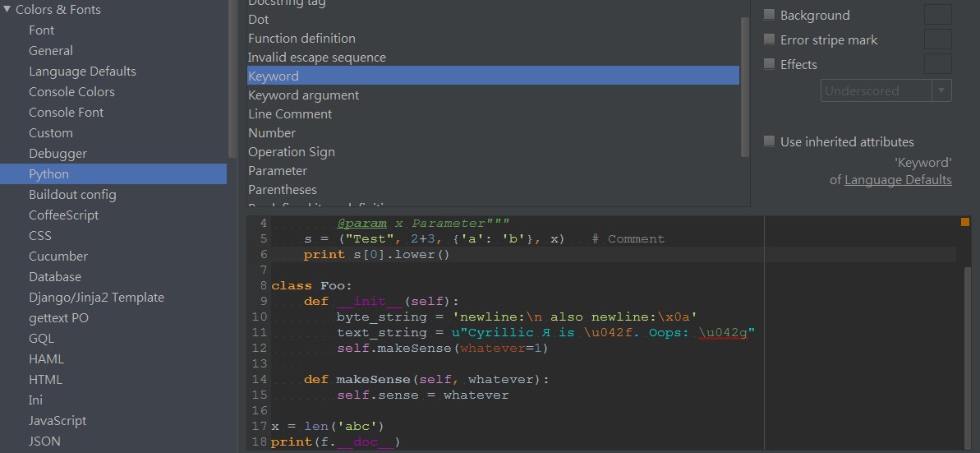Open the Effects color swatch
The image size is (980, 453).
pyautogui.click(x=937, y=64)
